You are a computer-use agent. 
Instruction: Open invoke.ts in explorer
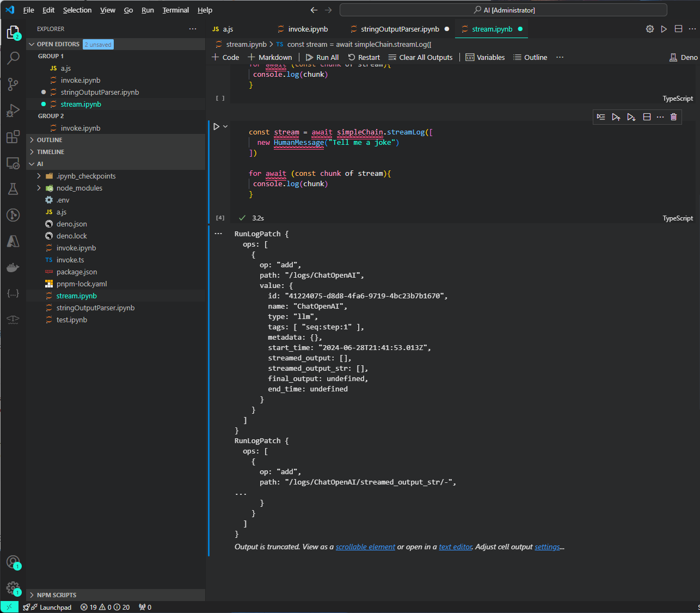click(x=115, y=260)
